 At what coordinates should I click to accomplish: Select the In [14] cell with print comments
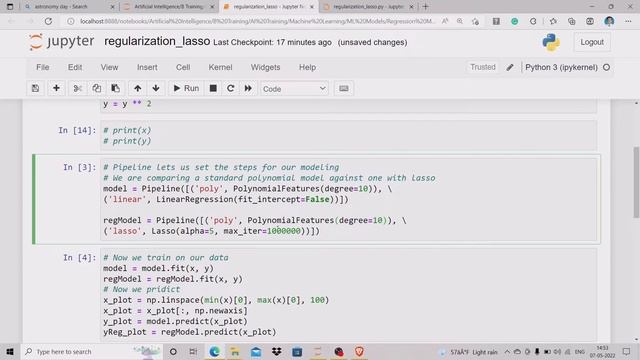(x=349, y=136)
